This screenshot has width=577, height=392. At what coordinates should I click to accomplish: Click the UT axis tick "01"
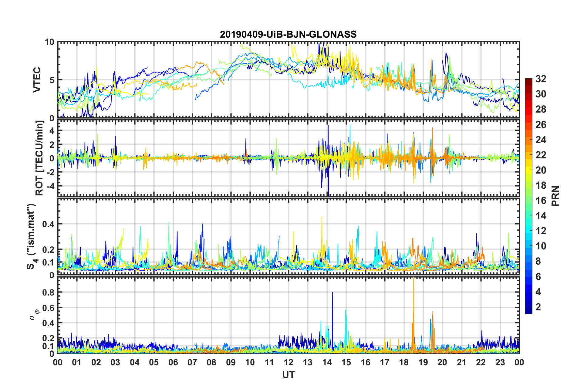77,362
